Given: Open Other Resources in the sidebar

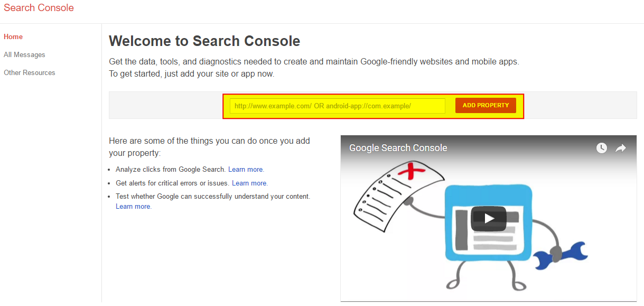Looking at the screenshot, I should click(x=30, y=72).
